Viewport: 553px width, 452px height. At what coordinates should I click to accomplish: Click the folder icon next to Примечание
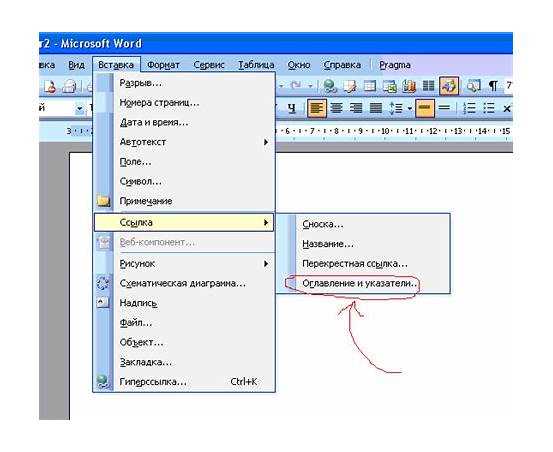coord(103,201)
